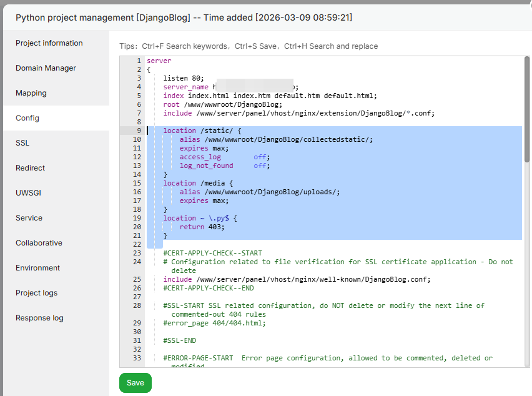Viewport: 532px width, 396px height.
Task: Open the Collaborative tab
Action: point(39,243)
